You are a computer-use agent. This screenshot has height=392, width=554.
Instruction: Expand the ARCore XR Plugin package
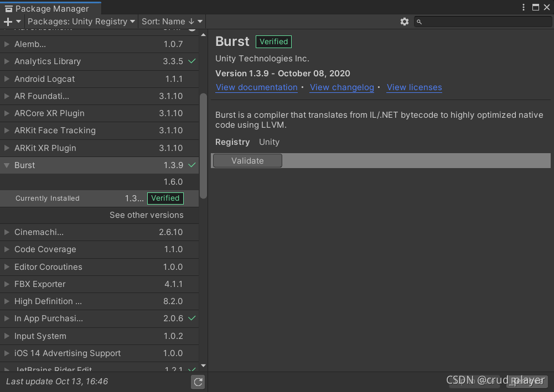click(x=6, y=113)
